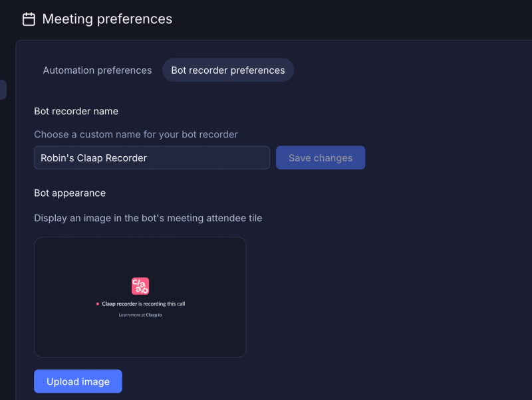
Task: Upload image for the bot appearance
Action: 78,381
